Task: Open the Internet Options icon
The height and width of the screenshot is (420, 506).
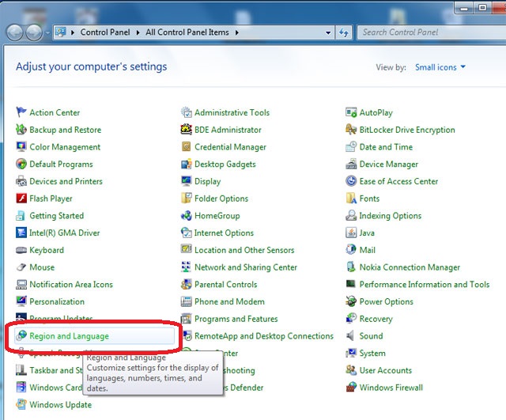Action: tap(187, 233)
